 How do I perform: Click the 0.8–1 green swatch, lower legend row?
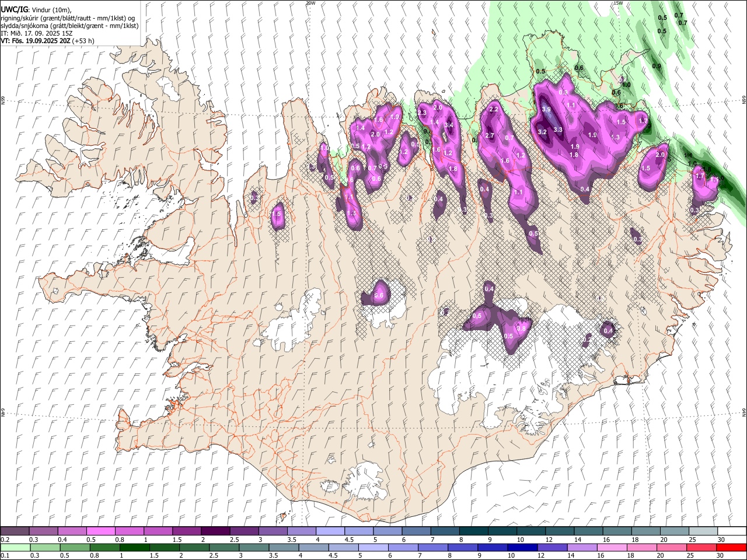(105, 547)
